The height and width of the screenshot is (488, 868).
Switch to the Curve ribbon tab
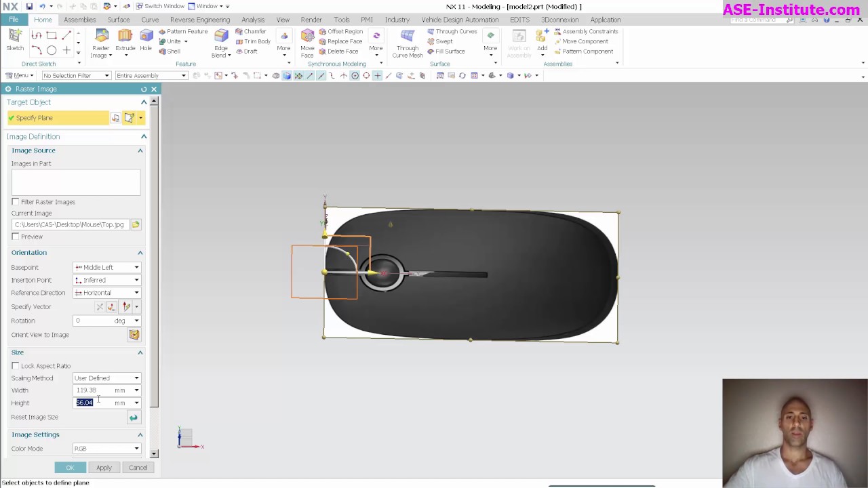[x=150, y=20]
